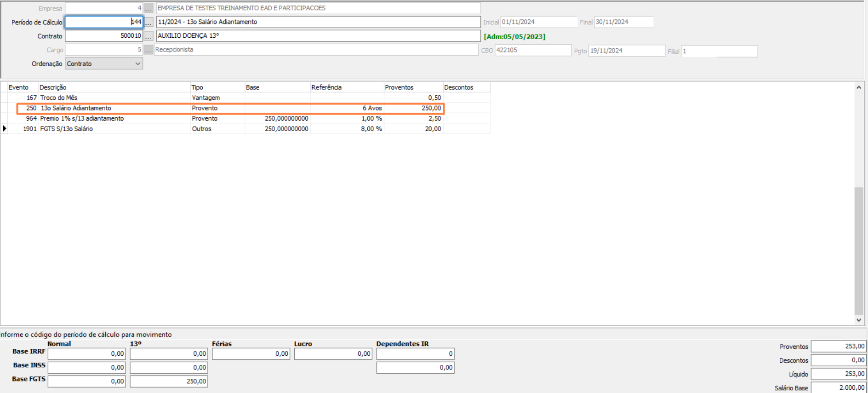Expand the Ordenação dropdown
This screenshot has width=868, height=393.
137,64
